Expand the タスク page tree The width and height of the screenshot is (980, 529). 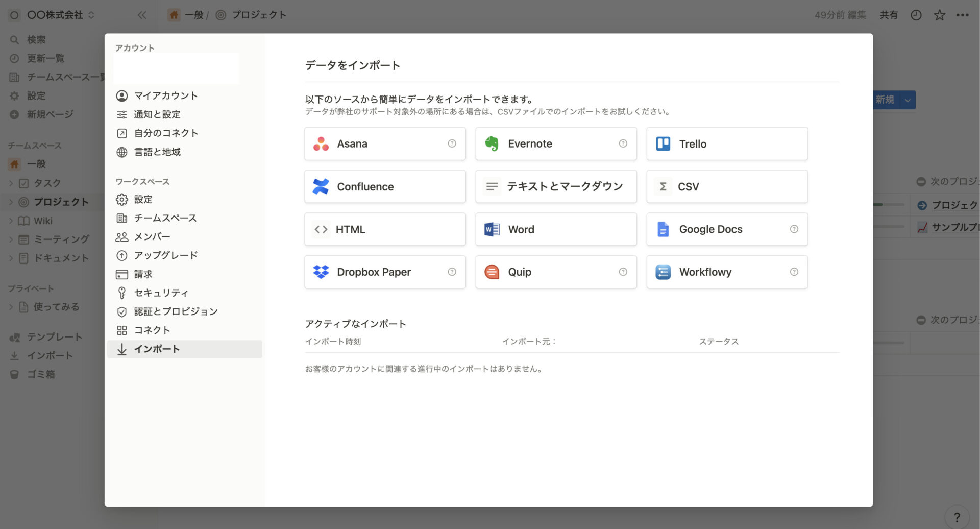point(11,183)
